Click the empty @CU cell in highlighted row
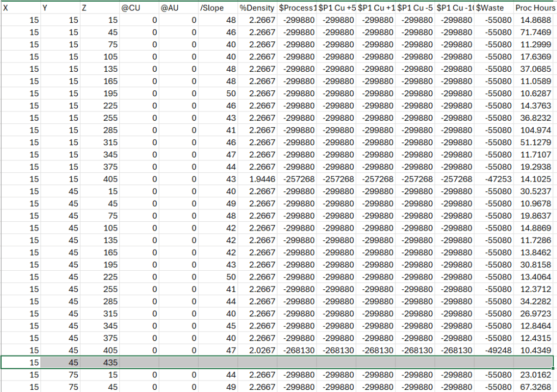557x392 pixels. pos(139,362)
